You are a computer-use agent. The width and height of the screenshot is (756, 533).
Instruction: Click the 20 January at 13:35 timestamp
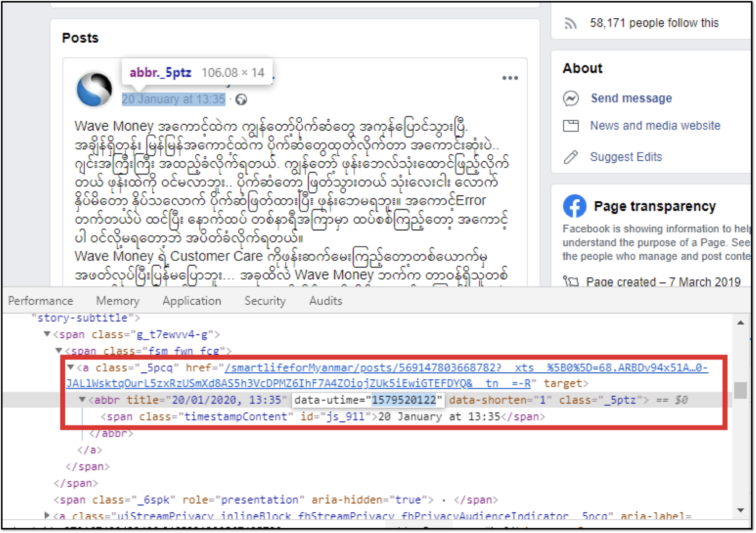[x=173, y=99]
